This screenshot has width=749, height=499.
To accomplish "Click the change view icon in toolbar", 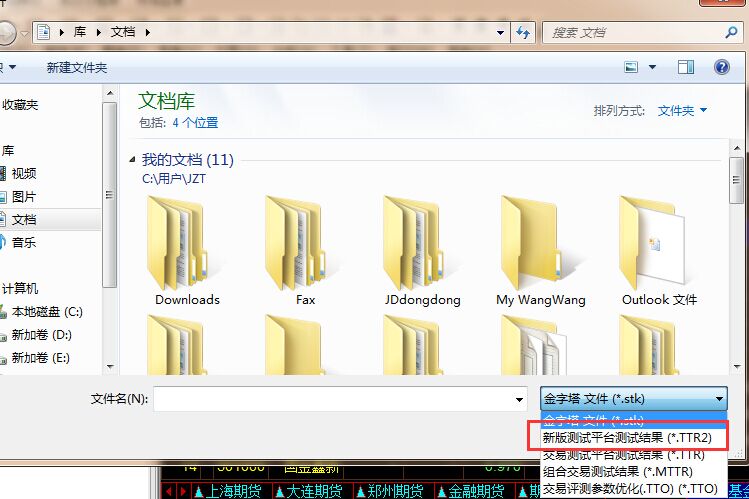I will [x=631, y=67].
